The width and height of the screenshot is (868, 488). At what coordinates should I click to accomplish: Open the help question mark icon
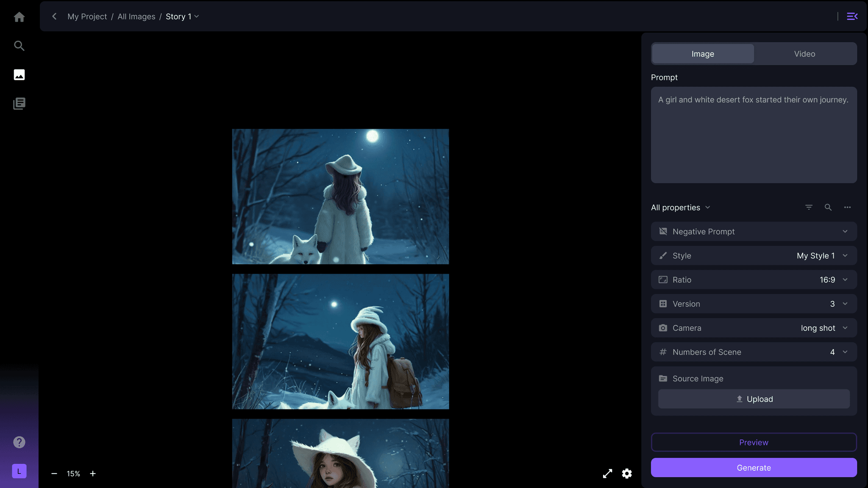coord(19,442)
